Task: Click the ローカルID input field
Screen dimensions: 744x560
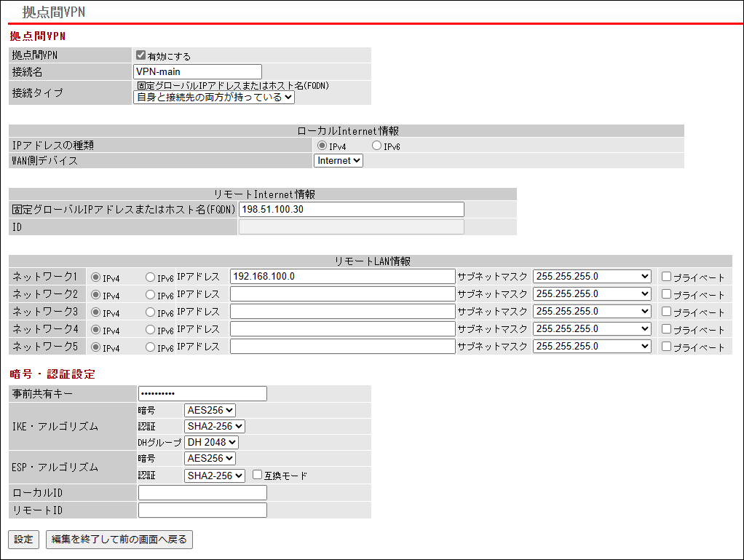Action: point(202,492)
